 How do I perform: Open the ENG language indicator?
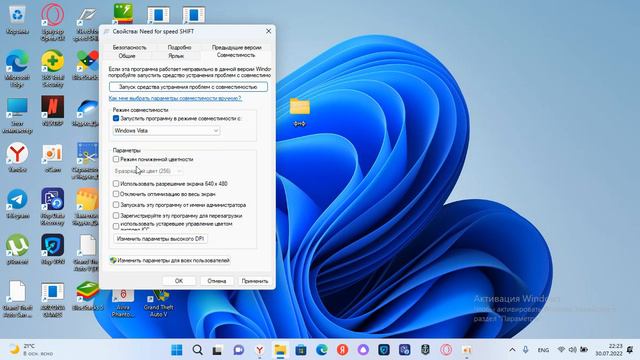(543, 350)
